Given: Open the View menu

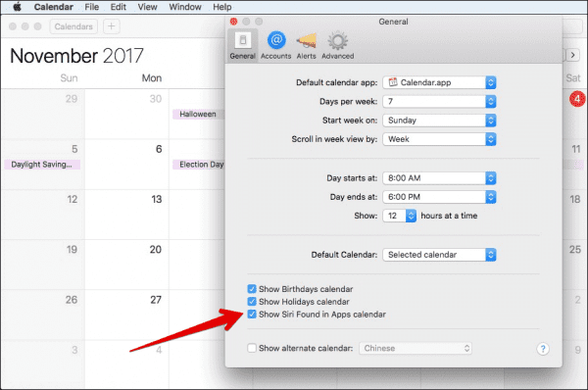Looking at the screenshot, I should click(x=147, y=7).
